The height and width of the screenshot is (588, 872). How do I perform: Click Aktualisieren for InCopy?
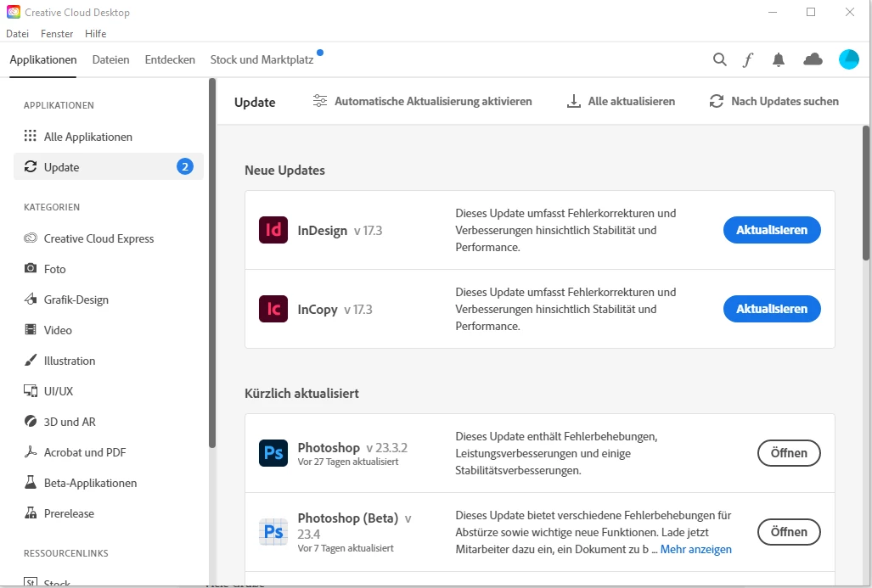(x=772, y=309)
